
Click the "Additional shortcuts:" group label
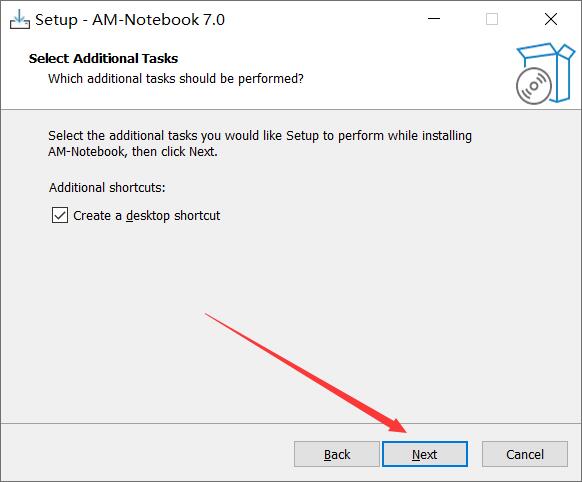[x=107, y=187]
